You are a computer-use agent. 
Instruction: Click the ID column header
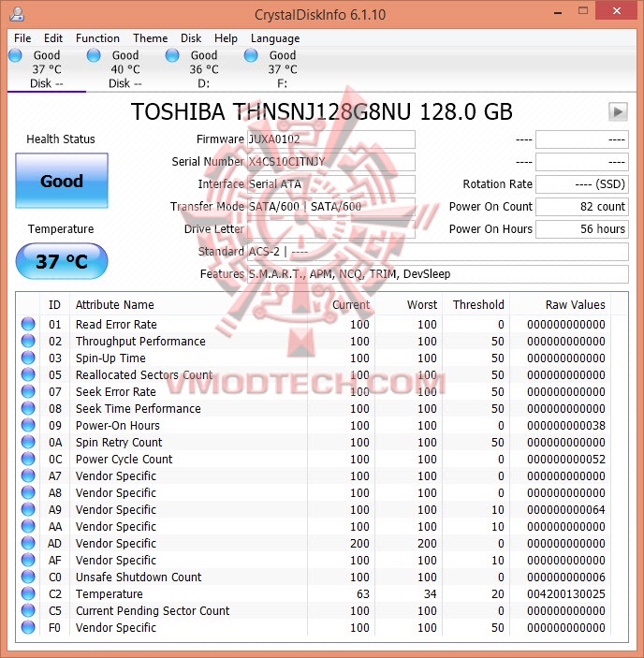tap(54, 304)
